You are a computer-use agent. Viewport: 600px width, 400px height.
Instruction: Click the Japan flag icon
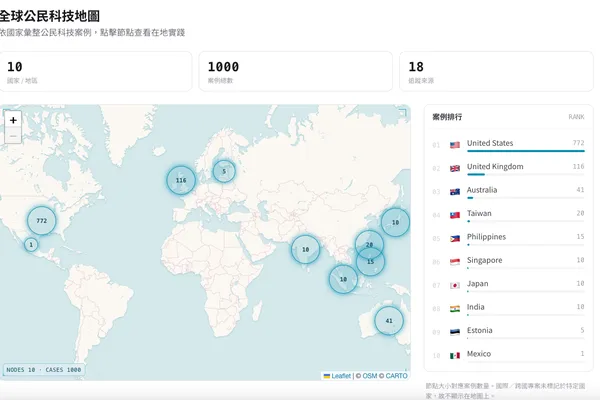tap(455, 286)
